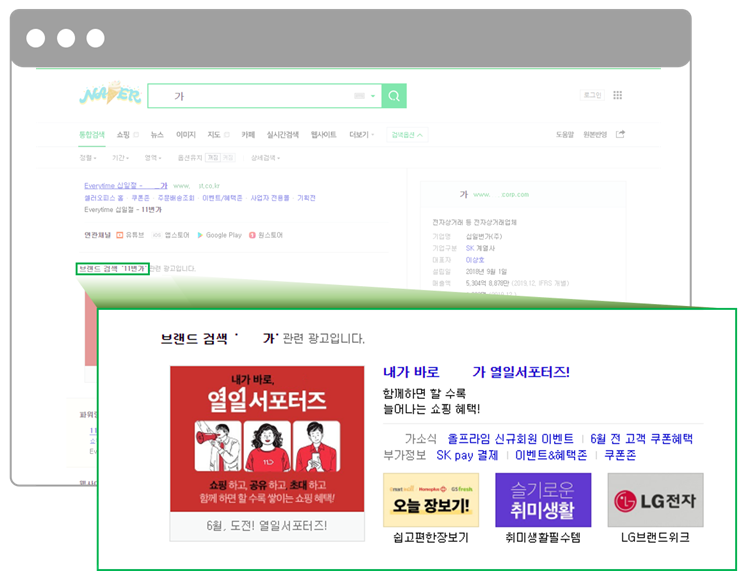This screenshot has width=746, height=580.
Task: Open the 기획전 sublink
Action: (x=306, y=198)
